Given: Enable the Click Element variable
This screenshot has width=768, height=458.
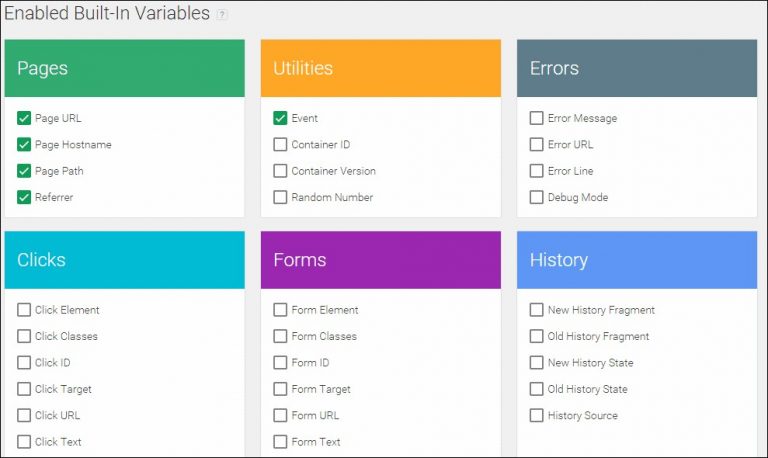Looking at the screenshot, I should 24,310.
